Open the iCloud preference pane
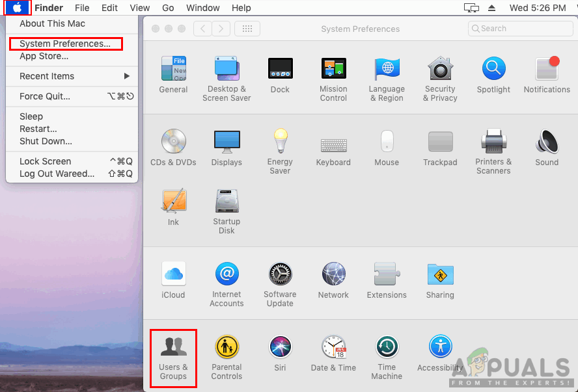Screen dimensions: 578x392 coord(173,280)
